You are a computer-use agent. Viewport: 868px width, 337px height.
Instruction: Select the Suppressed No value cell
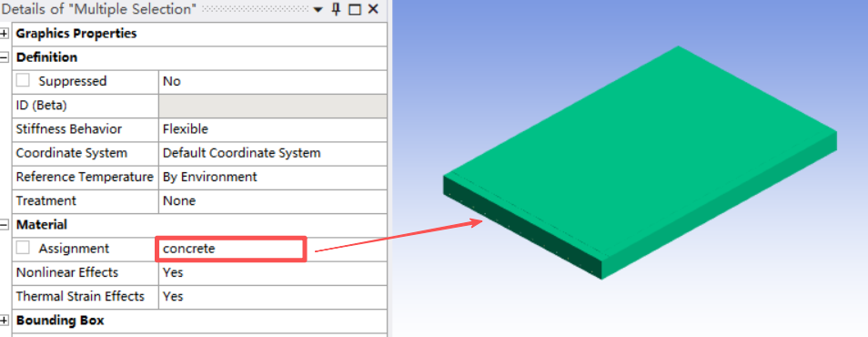point(273,81)
